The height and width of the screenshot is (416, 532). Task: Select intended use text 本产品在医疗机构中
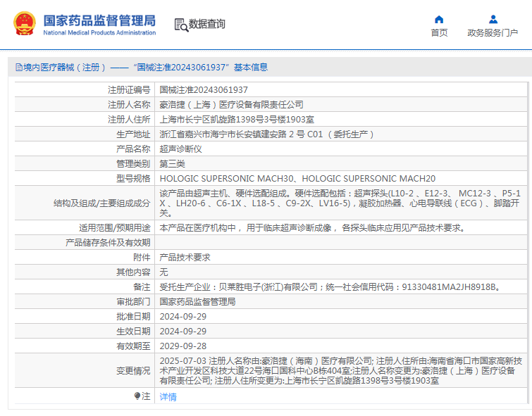(312, 228)
